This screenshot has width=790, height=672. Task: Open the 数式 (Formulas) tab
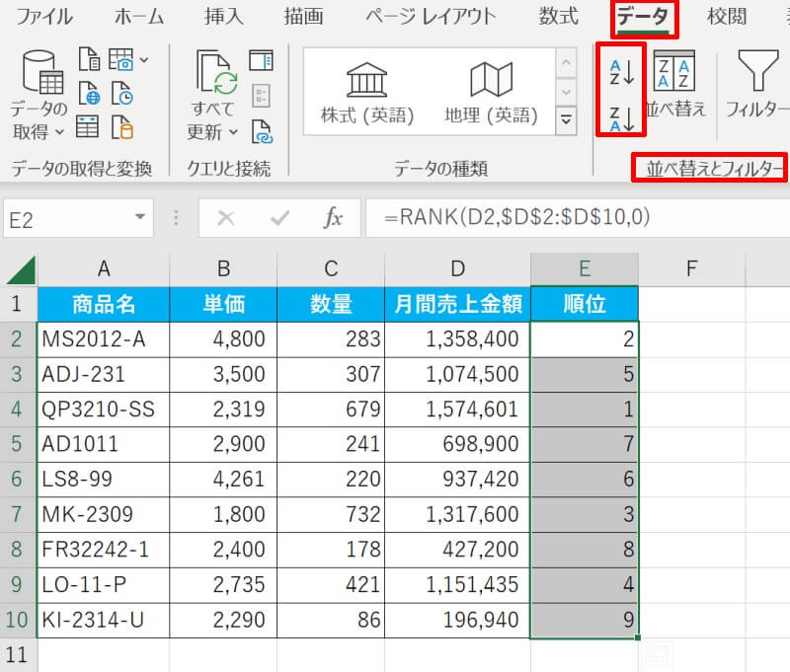pos(558,17)
